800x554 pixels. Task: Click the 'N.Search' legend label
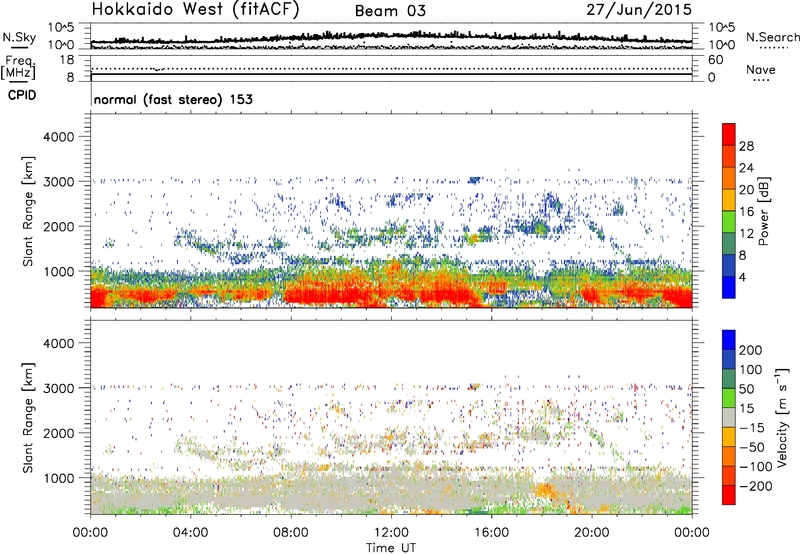pyautogui.click(x=772, y=37)
